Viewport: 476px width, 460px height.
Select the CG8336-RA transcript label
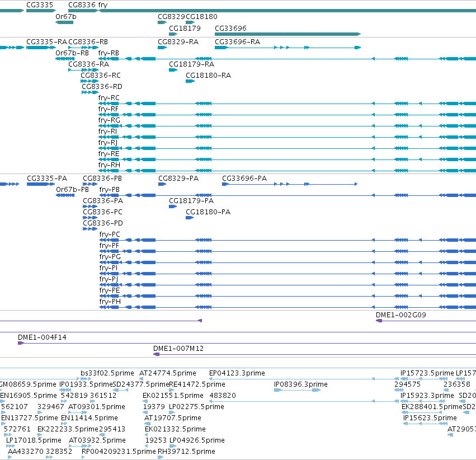(x=88, y=64)
